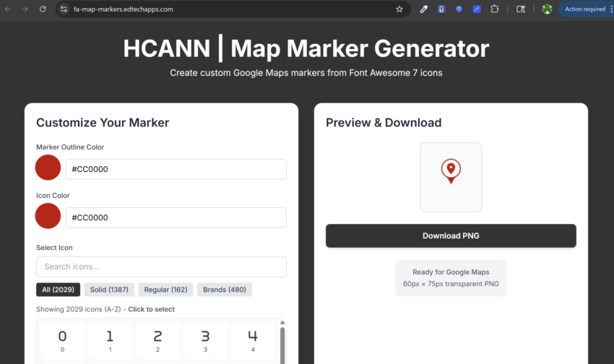614x364 pixels.
Task: Click the 'Select Icon' label
Action: point(54,248)
